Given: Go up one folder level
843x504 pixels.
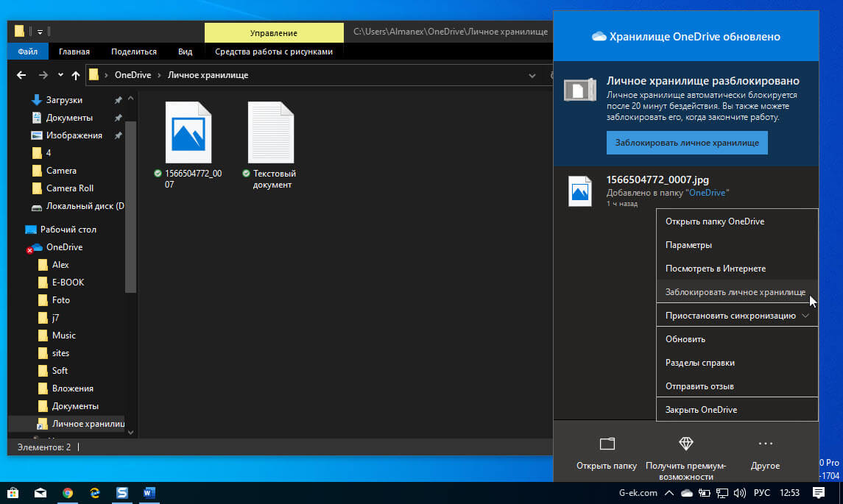Looking at the screenshot, I should (76, 75).
